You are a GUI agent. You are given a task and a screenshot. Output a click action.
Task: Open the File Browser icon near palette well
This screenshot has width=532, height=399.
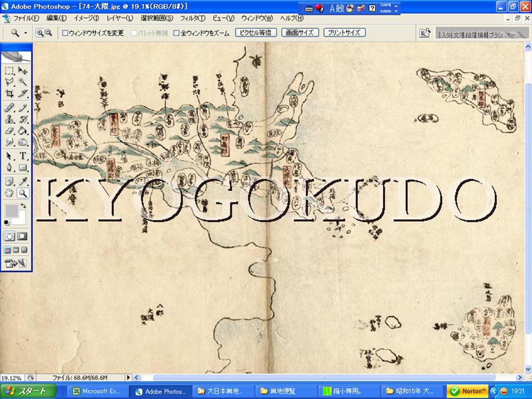pyautogui.click(x=424, y=33)
